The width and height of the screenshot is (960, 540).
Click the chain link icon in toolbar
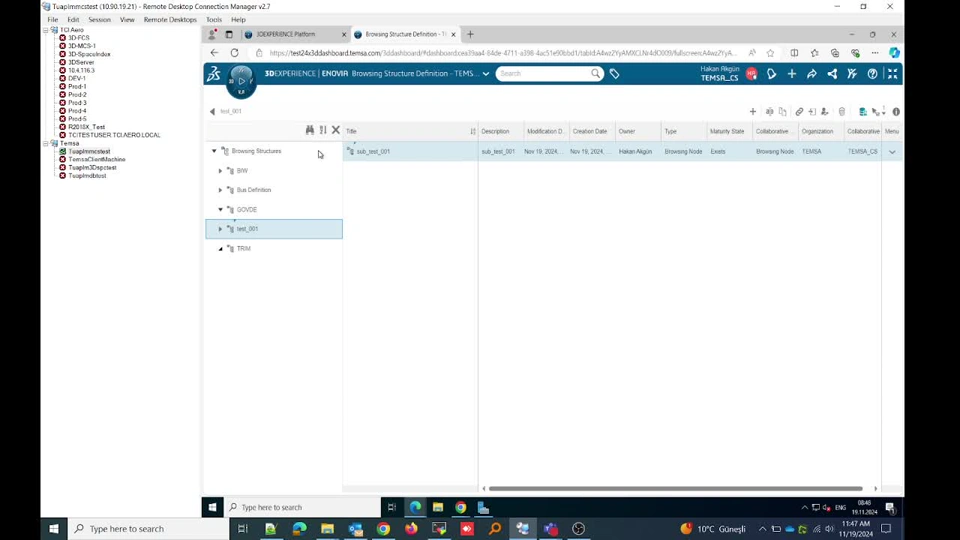(x=799, y=111)
